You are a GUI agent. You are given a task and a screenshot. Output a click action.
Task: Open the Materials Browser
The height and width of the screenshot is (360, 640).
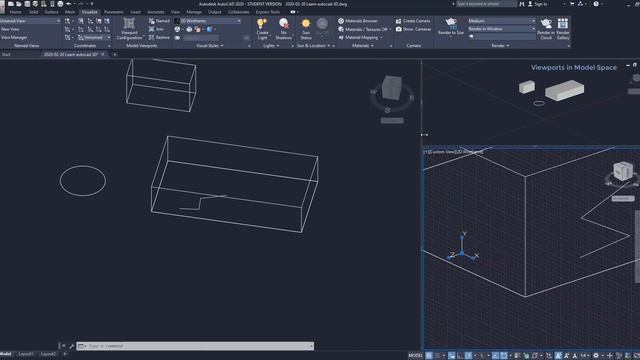point(358,21)
